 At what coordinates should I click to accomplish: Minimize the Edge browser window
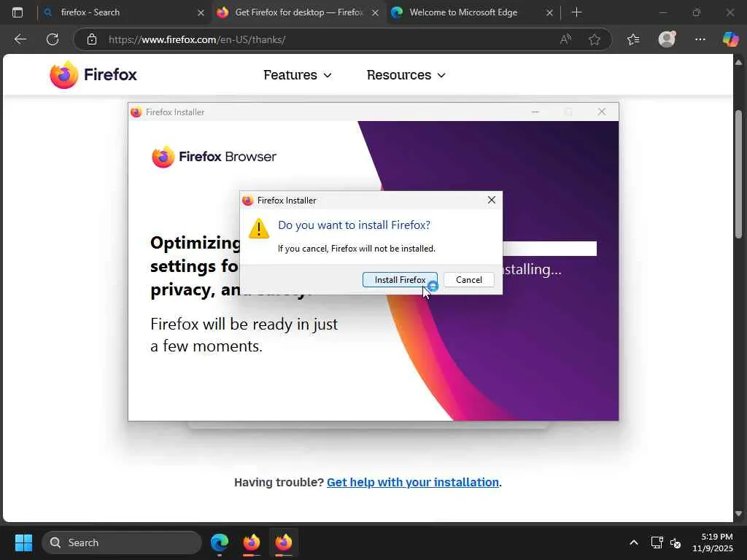tap(662, 12)
